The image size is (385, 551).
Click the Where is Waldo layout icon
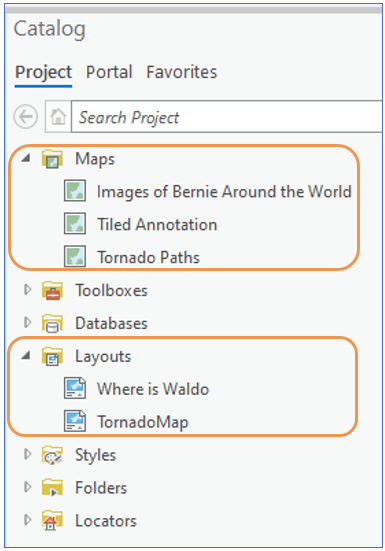(75, 388)
